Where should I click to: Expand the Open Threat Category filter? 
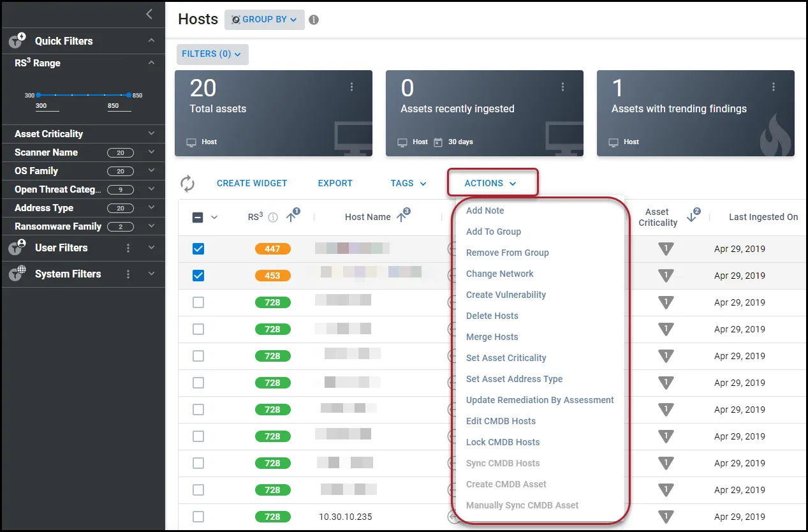(x=151, y=189)
